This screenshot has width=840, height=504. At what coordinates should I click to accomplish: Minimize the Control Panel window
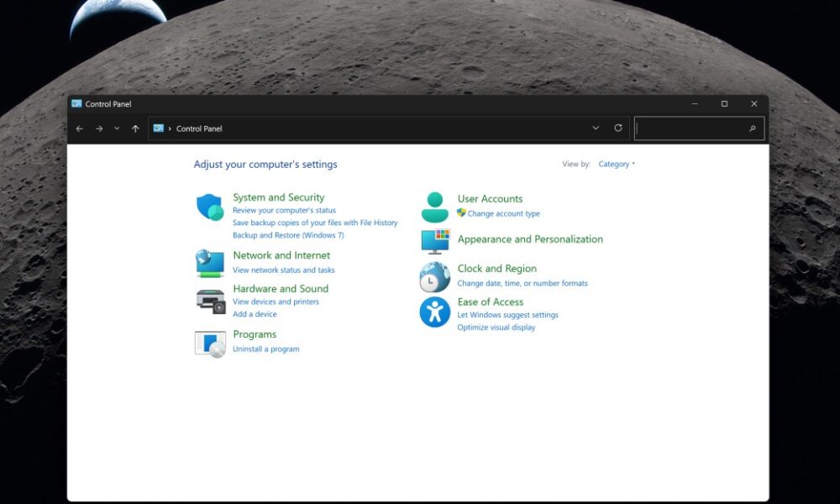click(695, 104)
